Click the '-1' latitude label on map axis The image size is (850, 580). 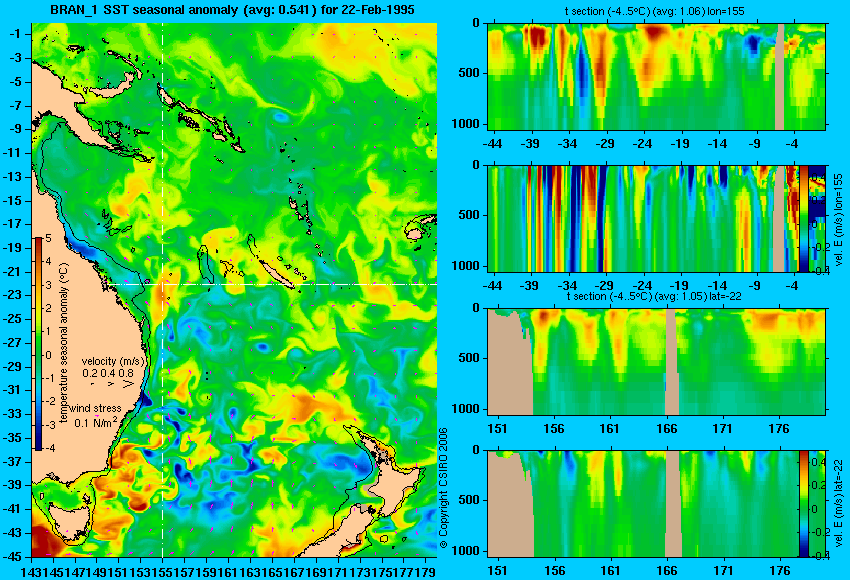15,34
